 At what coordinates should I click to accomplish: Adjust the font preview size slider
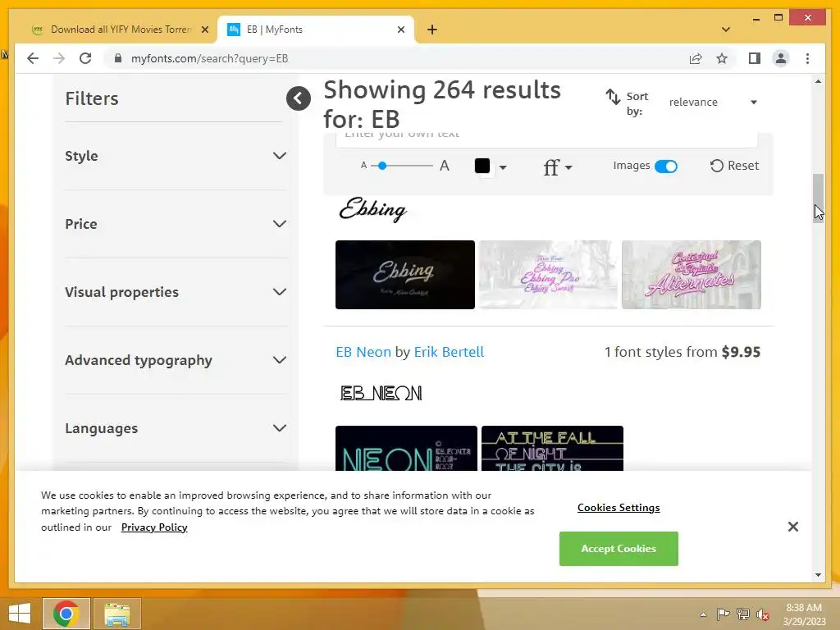382,166
